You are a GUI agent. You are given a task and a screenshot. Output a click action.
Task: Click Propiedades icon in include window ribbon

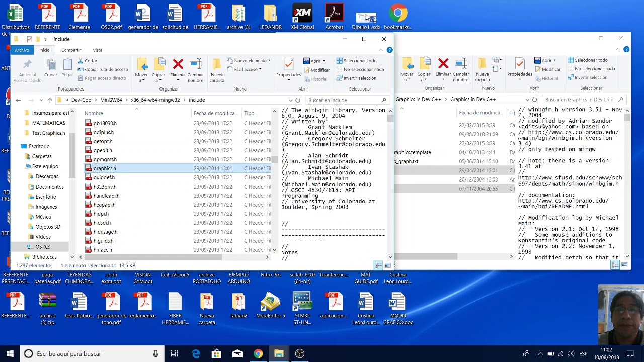(x=289, y=64)
